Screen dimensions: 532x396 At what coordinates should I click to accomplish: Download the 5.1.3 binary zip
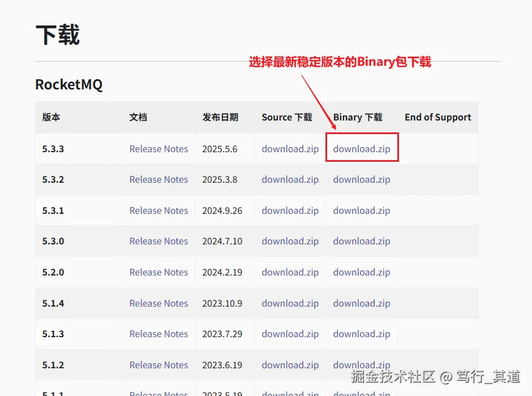[x=362, y=334]
